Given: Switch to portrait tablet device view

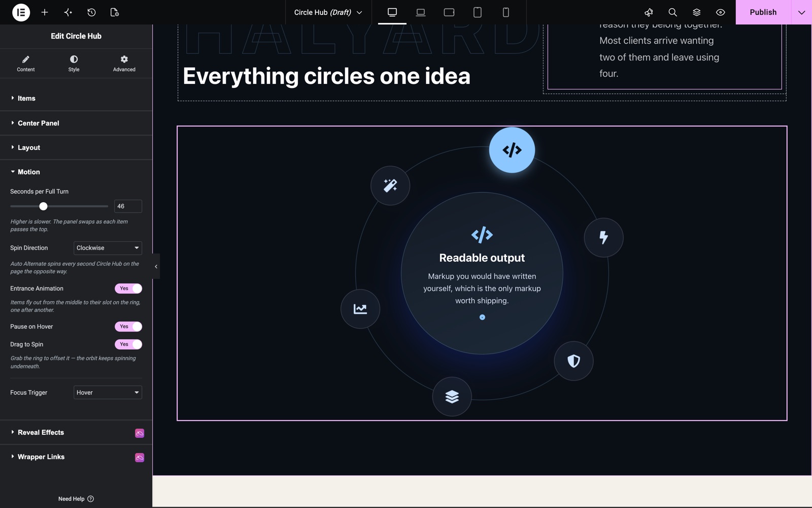Looking at the screenshot, I should click(478, 12).
